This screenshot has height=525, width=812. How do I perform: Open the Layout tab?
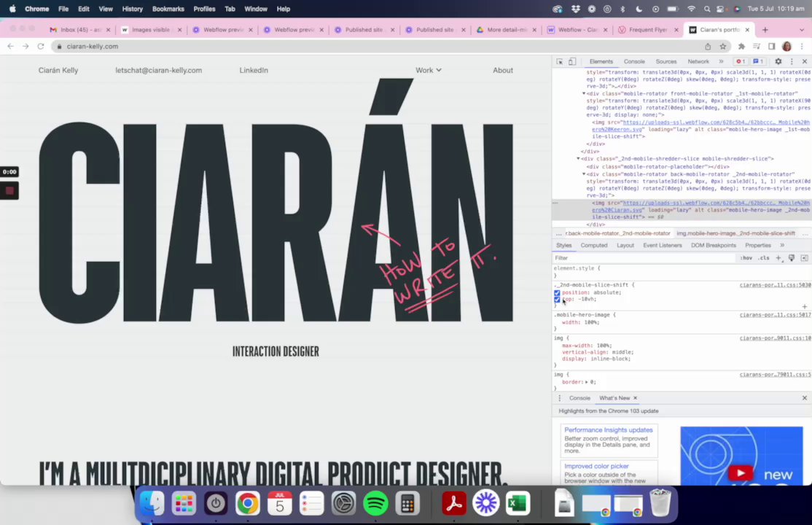tap(625, 245)
